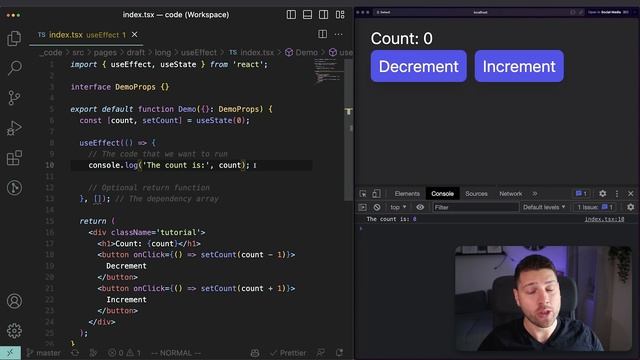The height and width of the screenshot is (360, 640).
Task: Click the '-- NORMAL --' Vim mode status
Action: (x=176, y=353)
